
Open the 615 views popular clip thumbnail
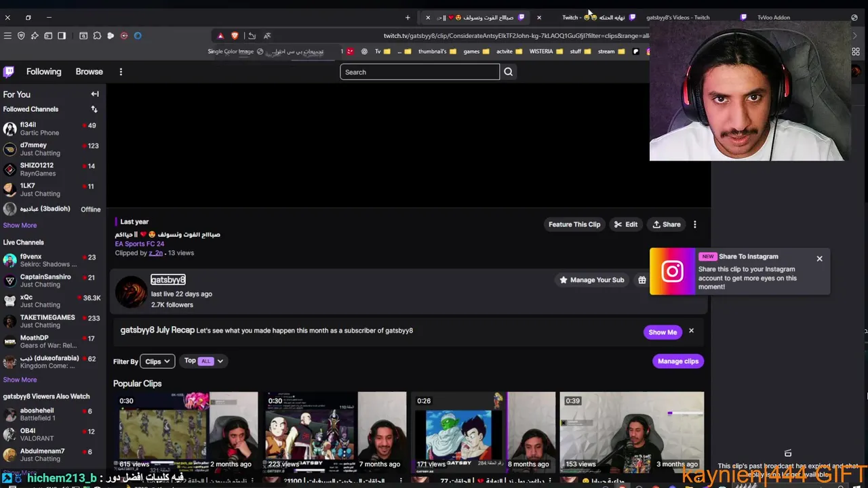[x=186, y=431]
